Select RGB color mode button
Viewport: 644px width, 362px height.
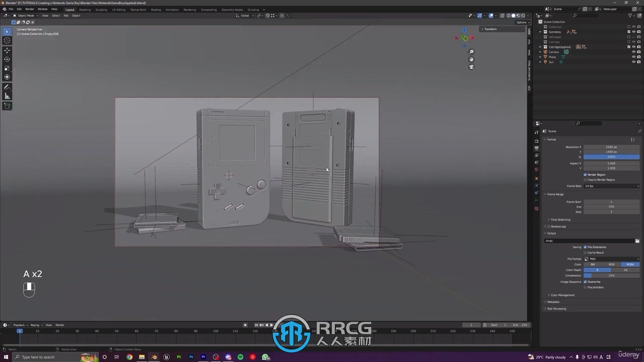pos(611,264)
